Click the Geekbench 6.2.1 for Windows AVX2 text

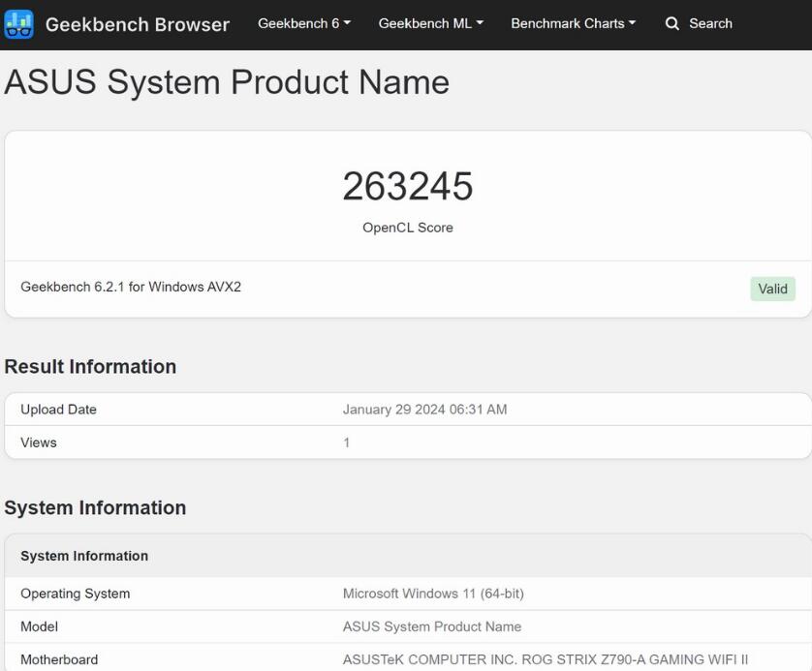(x=131, y=287)
